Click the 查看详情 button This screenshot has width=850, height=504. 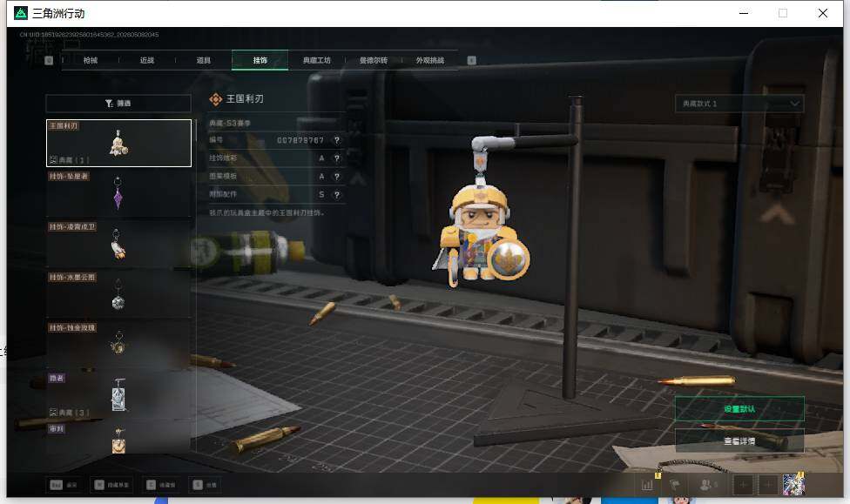[739, 441]
